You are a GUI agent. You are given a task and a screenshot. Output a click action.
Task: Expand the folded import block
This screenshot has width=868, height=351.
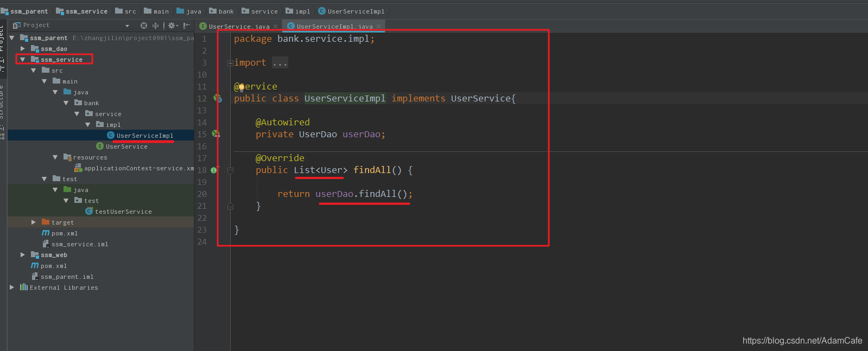(x=230, y=63)
